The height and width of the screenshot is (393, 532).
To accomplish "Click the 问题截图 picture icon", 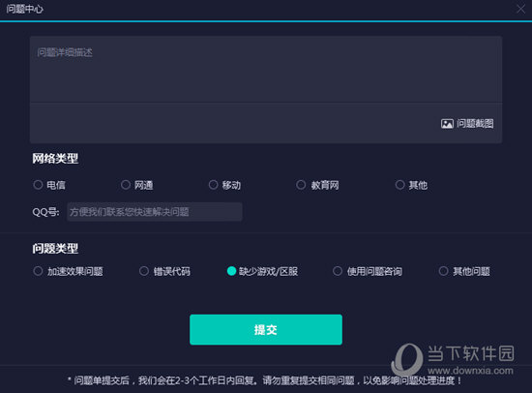I will [x=447, y=124].
